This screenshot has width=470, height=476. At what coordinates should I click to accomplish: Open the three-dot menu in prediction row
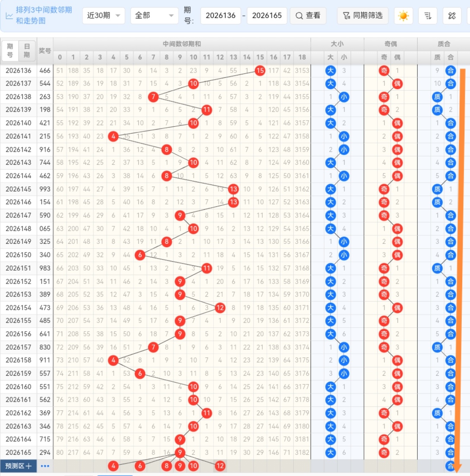click(x=45, y=466)
